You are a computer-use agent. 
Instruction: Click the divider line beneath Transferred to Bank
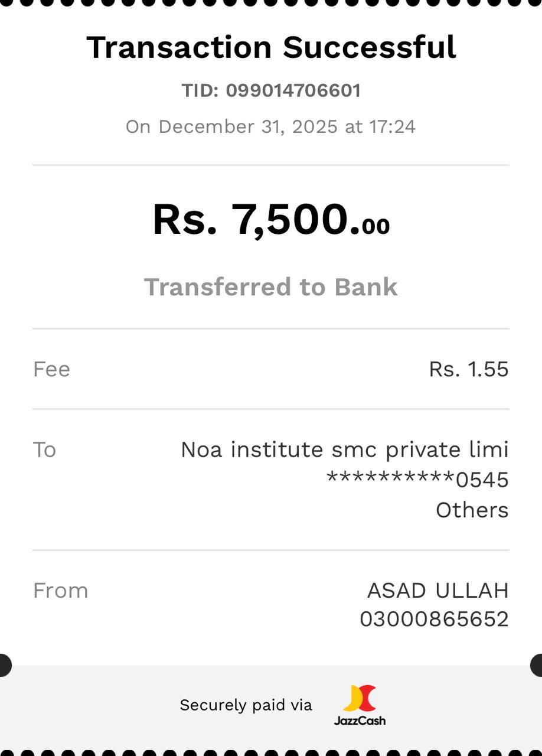[271, 328]
